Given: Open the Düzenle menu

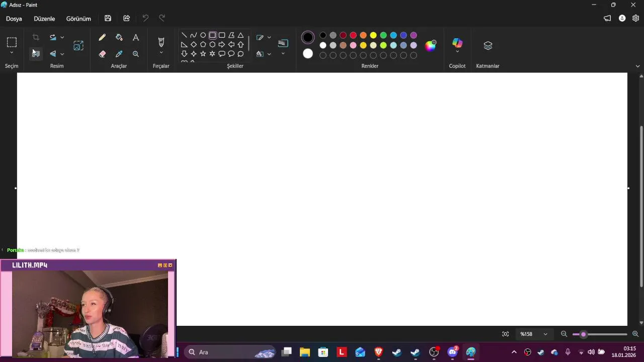Looking at the screenshot, I should [44, 19].
